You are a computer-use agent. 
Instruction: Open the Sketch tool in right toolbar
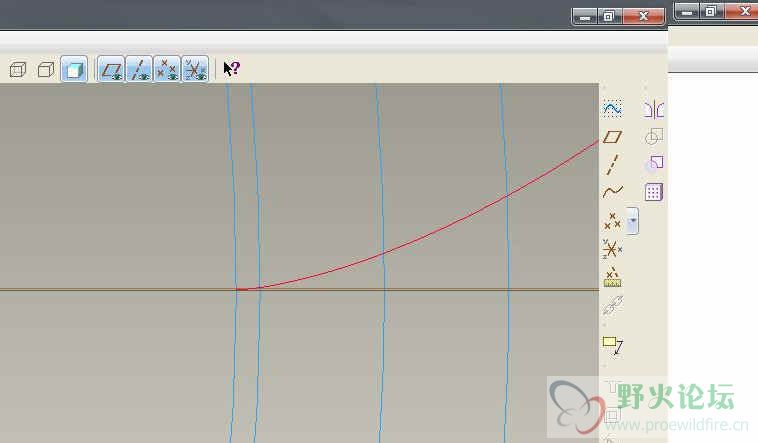(x=612, y=108)
